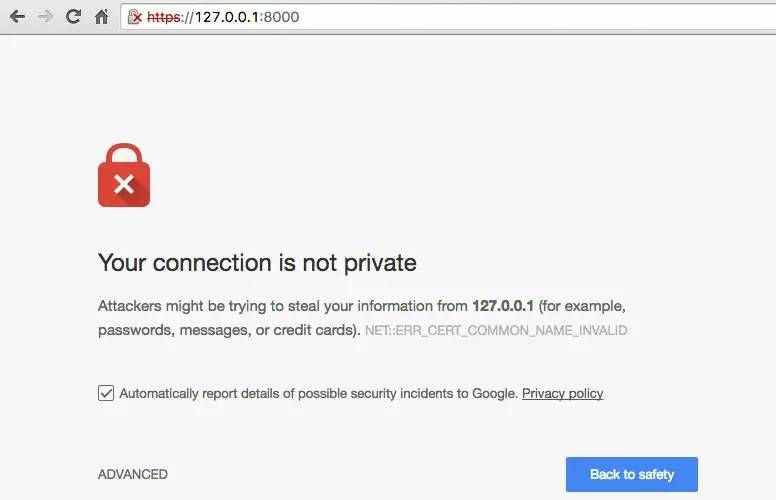Click the 127.0.0.1 host in address bar
The height and width of the screenshot is (500, 776).
[x=227, y=17]
